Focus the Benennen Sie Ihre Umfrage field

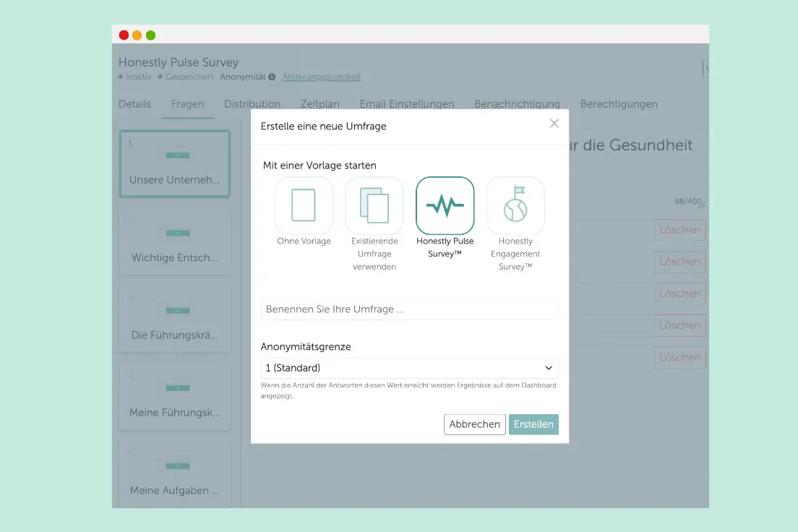(409, 309)
